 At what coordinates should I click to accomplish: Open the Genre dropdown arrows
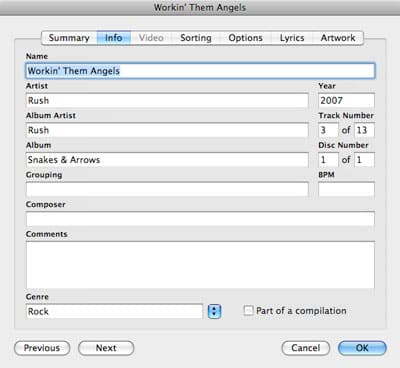214,311
